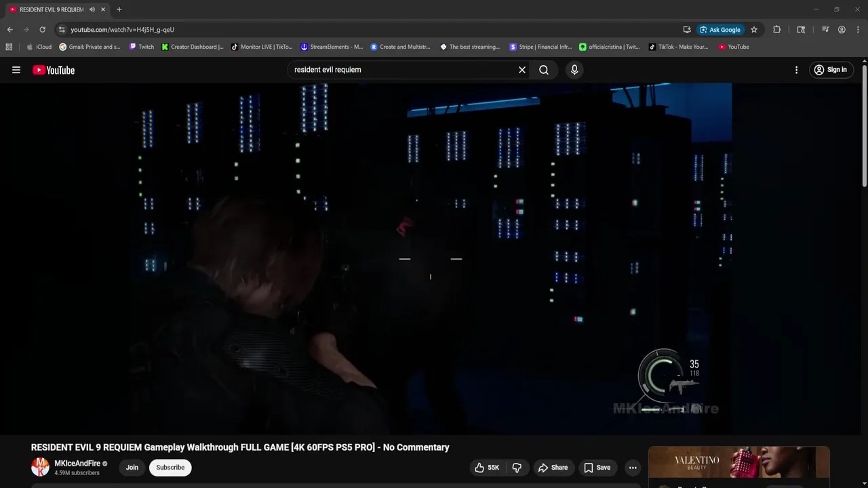Open the Valentino Beauty ad thumbnail

(739, 464)
